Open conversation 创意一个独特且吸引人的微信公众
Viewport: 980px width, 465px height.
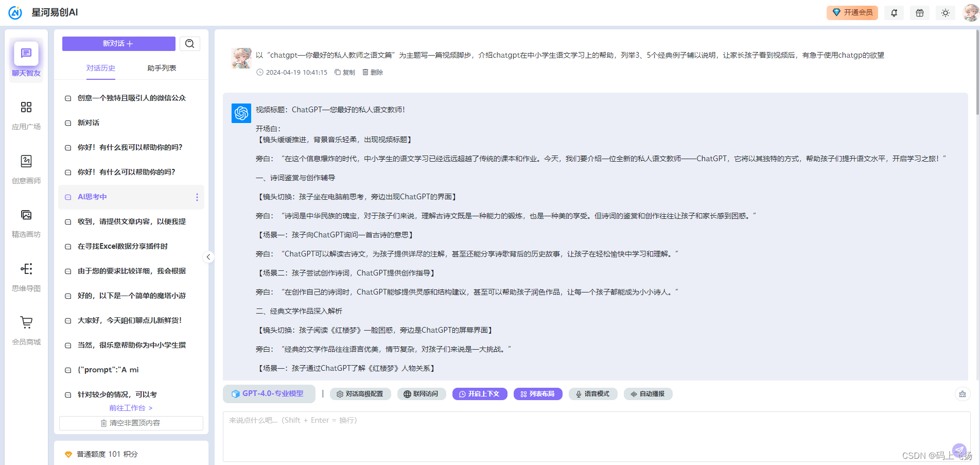(x=131, y=98)
